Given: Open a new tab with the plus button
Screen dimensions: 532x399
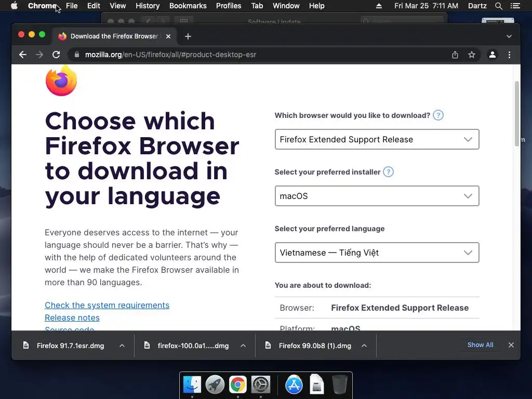Looking at the screenshot, I should tap(188, 36).
